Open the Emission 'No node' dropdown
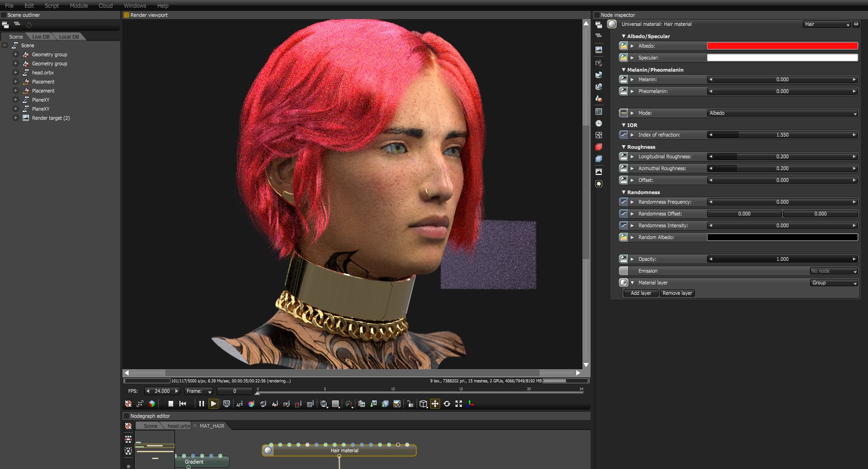This screenshot has width=868, height=469. 834,271
